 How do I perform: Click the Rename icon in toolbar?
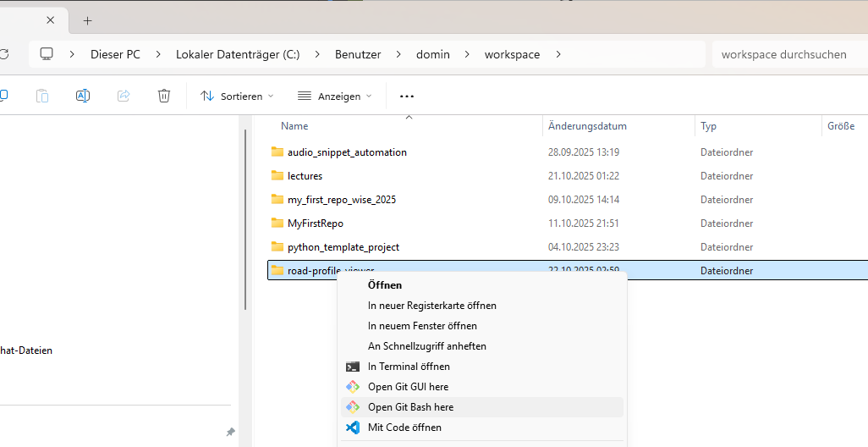82,96
